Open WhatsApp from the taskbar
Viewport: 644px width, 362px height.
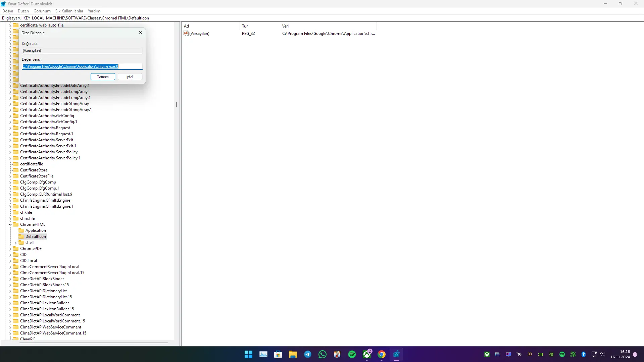pyautogui.click(x=322, y=354)
